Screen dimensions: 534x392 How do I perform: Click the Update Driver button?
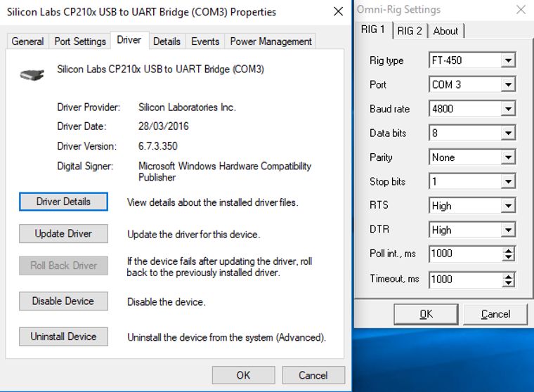[x=63, y=234]
